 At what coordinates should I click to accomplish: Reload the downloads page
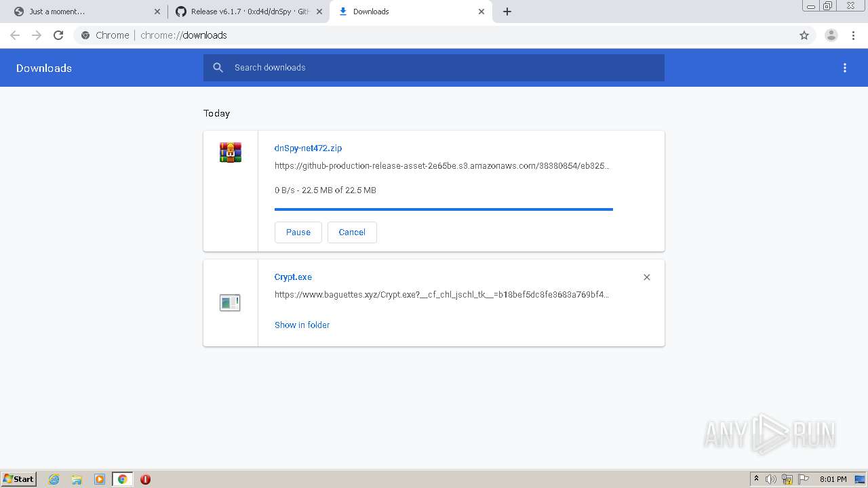[x=58, y=35]
